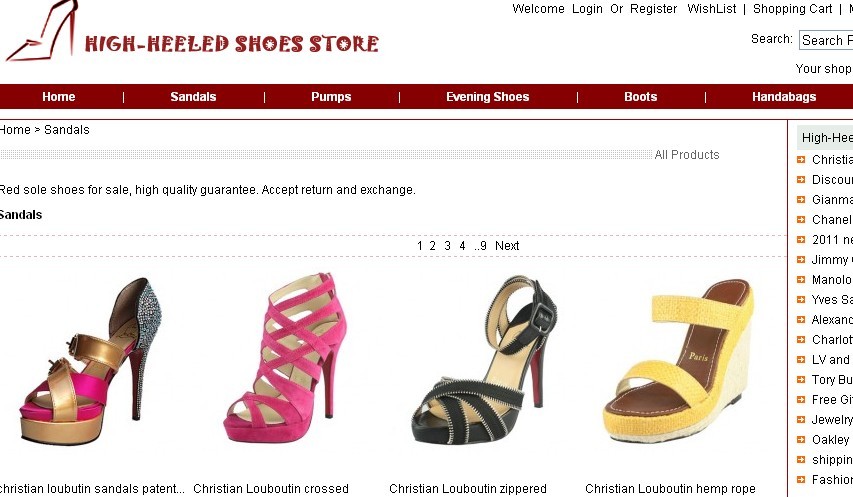Click the high-heel shoe logo icon
Screen dimensions: 853x497
pos(42,30)
